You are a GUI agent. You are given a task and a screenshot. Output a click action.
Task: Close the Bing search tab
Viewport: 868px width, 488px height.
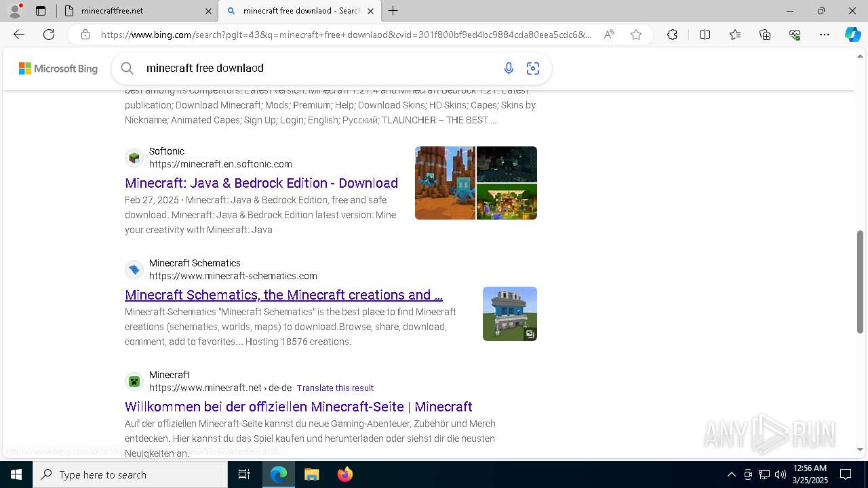371,11
